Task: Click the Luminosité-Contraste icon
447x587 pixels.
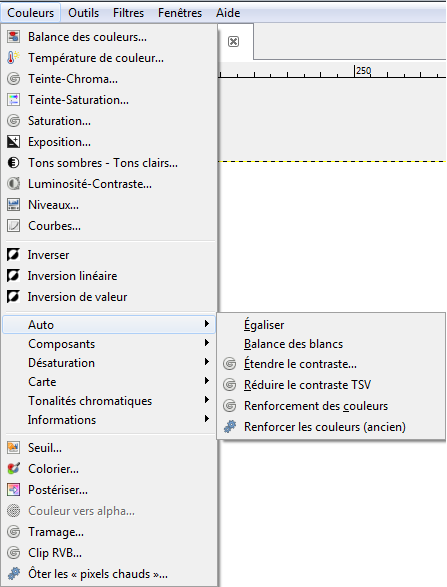Action: click(13, 184)
